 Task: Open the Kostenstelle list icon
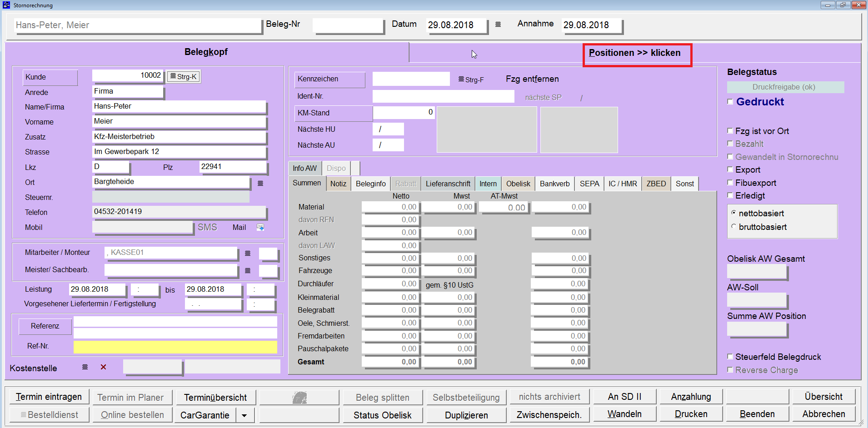[x=85, y=367]
